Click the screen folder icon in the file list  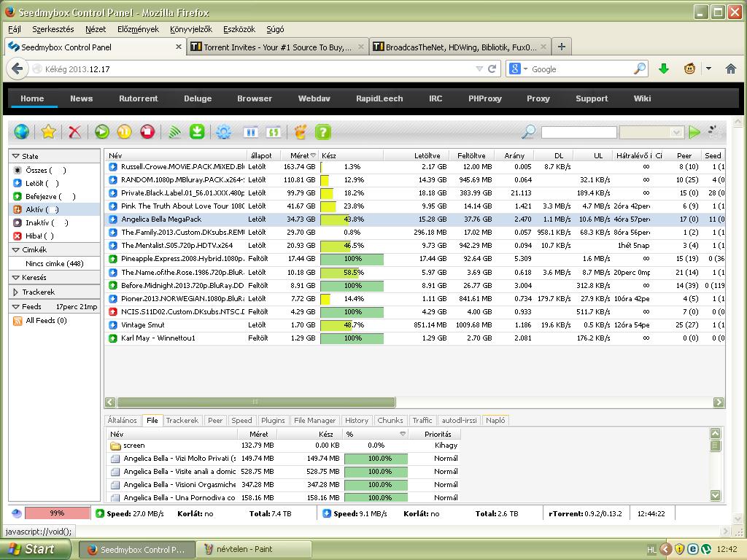[x=115, y=446]
